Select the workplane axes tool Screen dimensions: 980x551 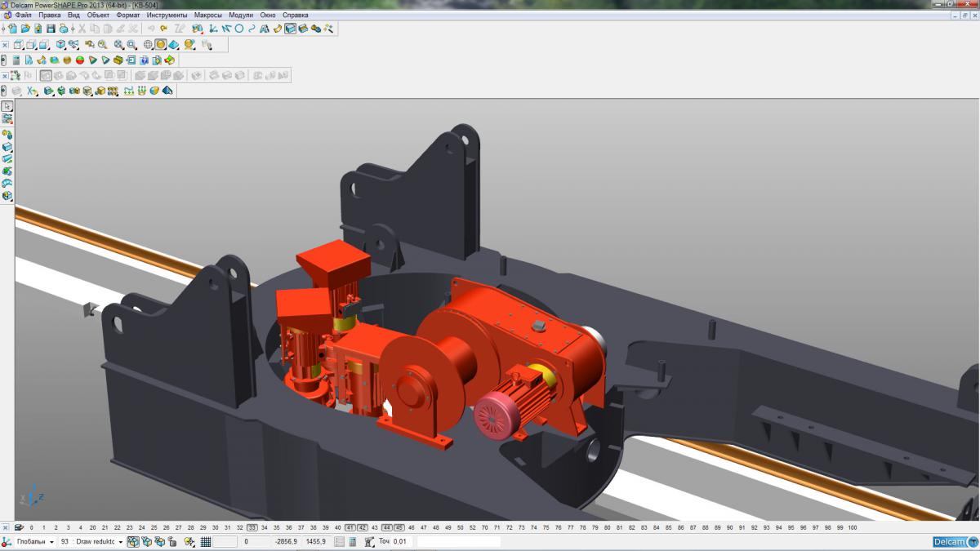pyautogui.click(x=212, y=29)
